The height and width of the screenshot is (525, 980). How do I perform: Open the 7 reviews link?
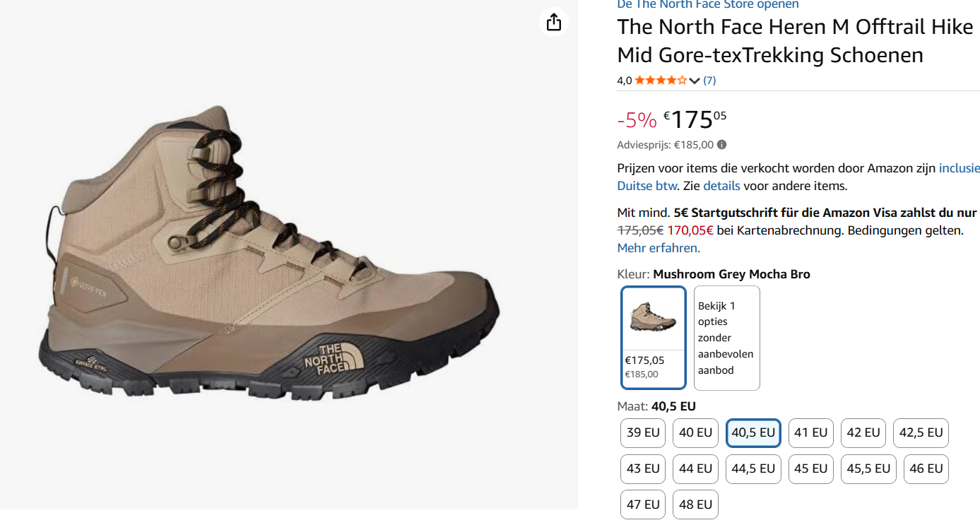click(709, 81)
